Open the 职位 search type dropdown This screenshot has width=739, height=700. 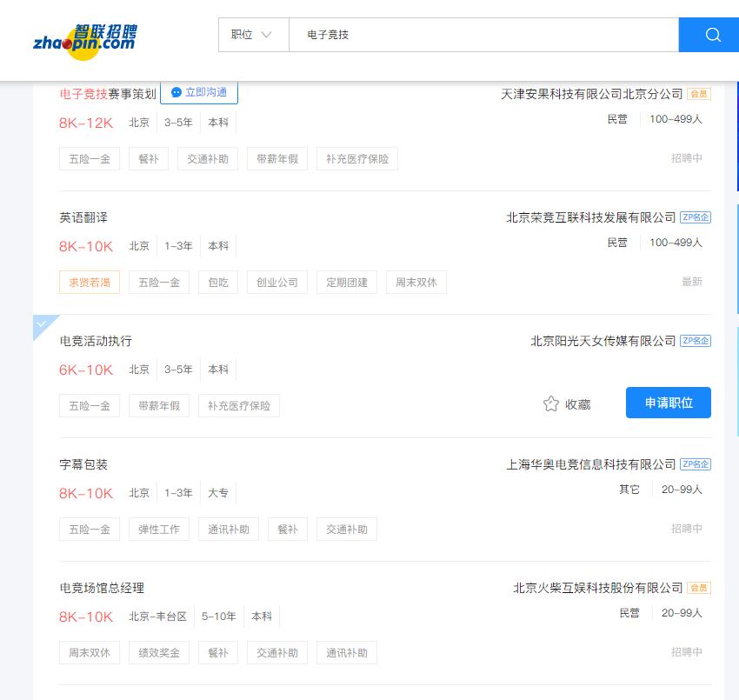click(252, 35)
